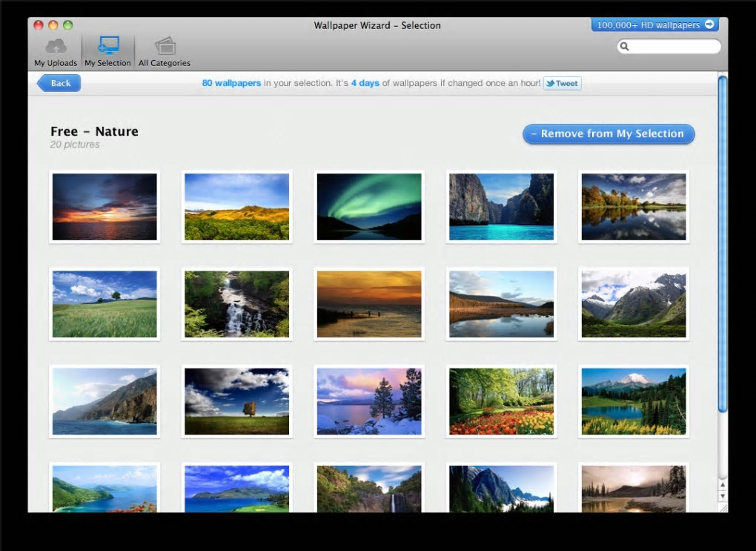Click into the search field
Image resolution: width=756 pixels, height=551 pixels.
click(669, 46)
